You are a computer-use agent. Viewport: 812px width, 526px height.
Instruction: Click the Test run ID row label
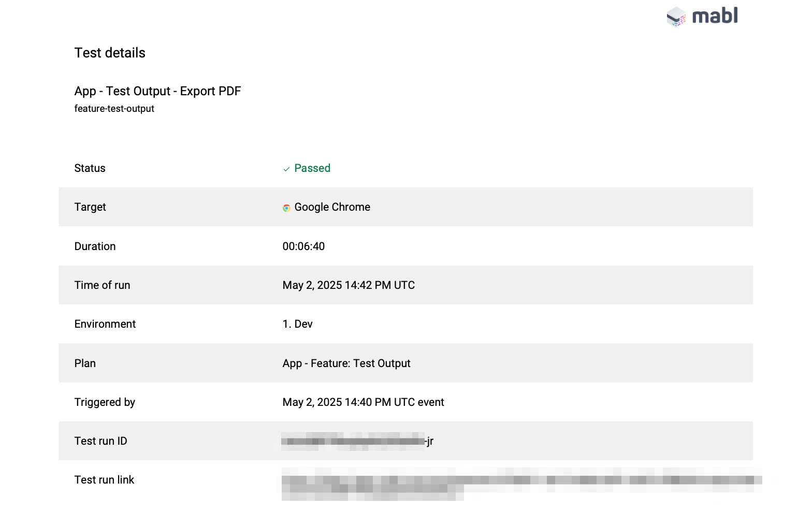coord(100,441)
